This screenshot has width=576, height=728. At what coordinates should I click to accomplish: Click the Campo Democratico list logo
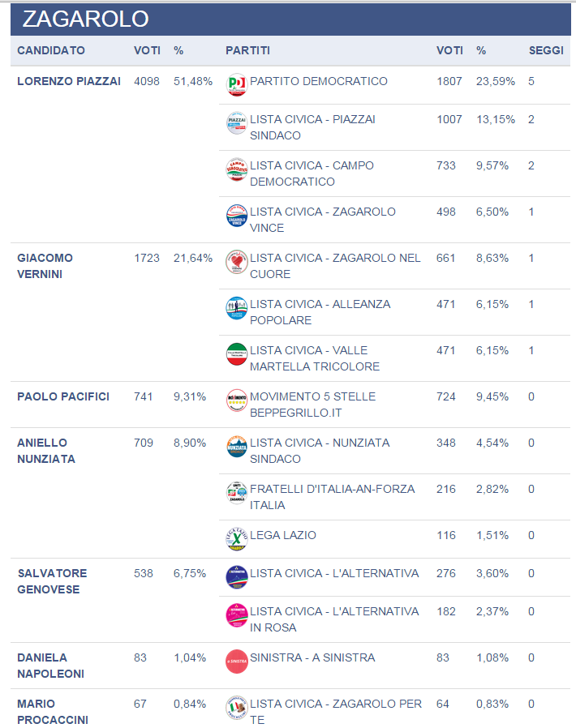click(x=236, y=169)
